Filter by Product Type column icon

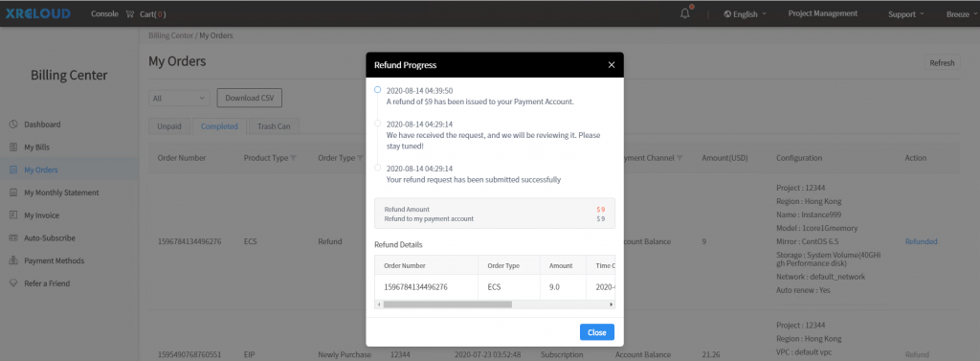[294, 158]
